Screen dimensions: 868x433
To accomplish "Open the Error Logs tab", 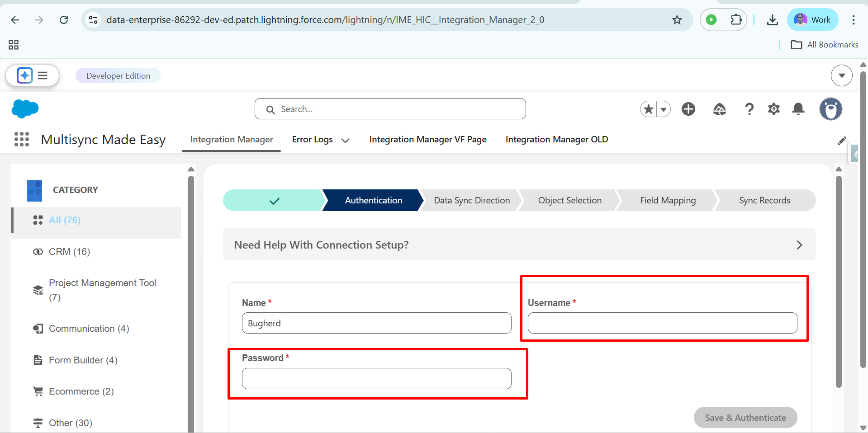I will [312, 140].
